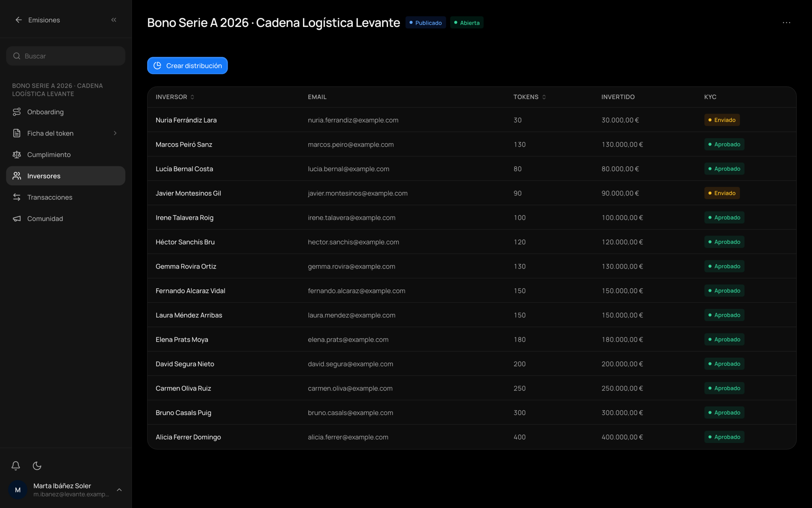
Task: Click email javier.montesinos@example.com
Action: [358, 193]
